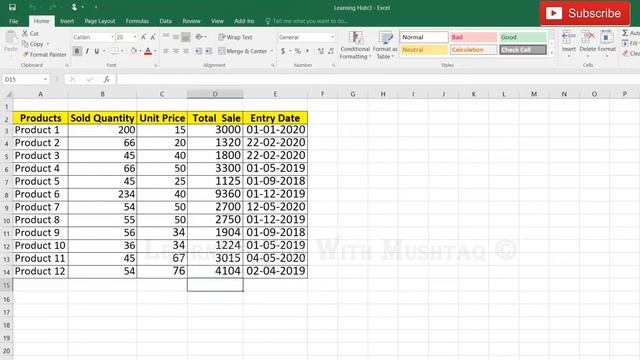Apply the Neutral cell style
Image resolution: width=640 pixels, height=360 pixels.
pyautogui.click(x=424, y=50)
